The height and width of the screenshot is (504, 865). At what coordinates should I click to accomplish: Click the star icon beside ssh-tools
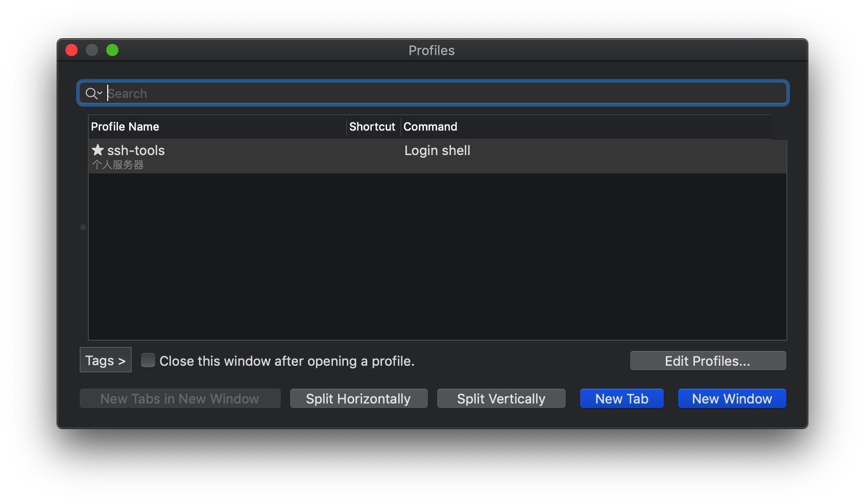point(98,150)
